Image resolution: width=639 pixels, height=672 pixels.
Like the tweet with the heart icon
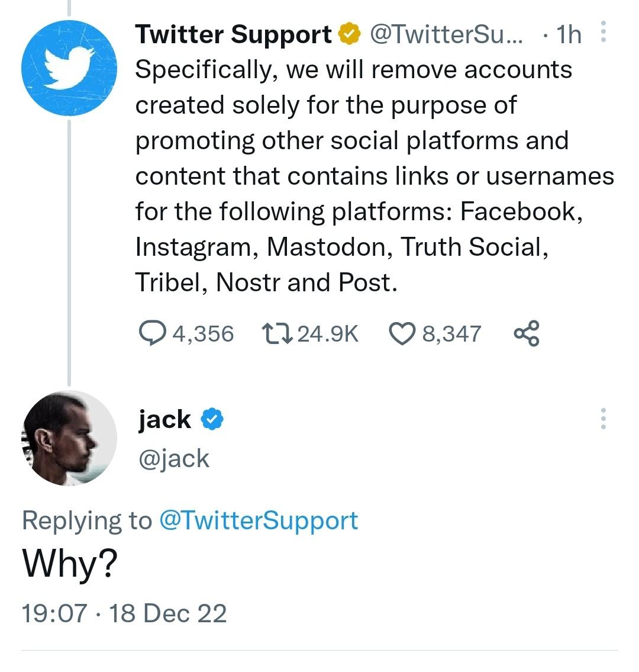[x=402, y=333]
